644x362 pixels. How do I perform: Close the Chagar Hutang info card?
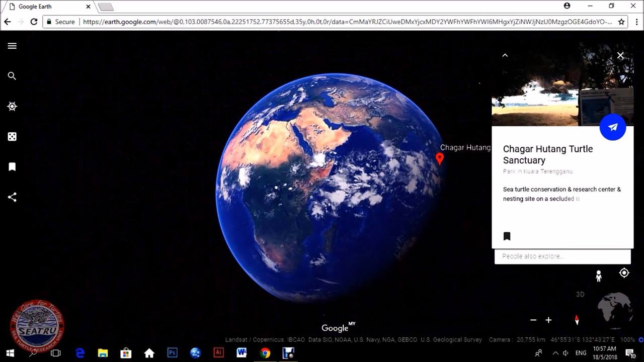(620, 56)
